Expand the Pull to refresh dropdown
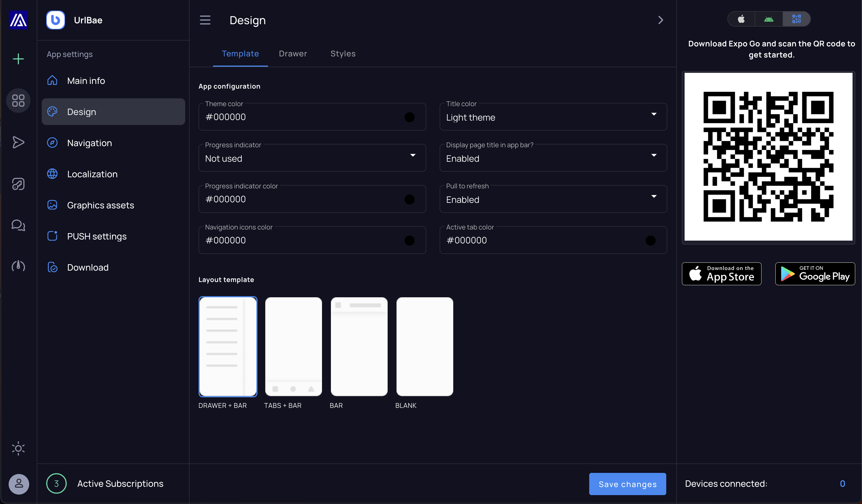The image size is (862, 504). click(x=553, y=199)
